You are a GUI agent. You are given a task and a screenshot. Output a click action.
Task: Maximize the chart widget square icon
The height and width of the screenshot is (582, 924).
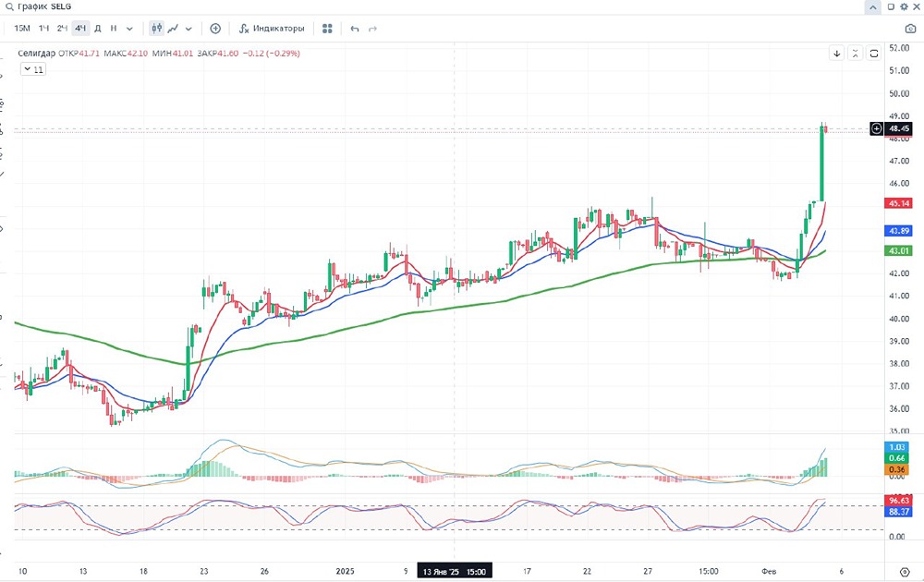click(891, 7)
